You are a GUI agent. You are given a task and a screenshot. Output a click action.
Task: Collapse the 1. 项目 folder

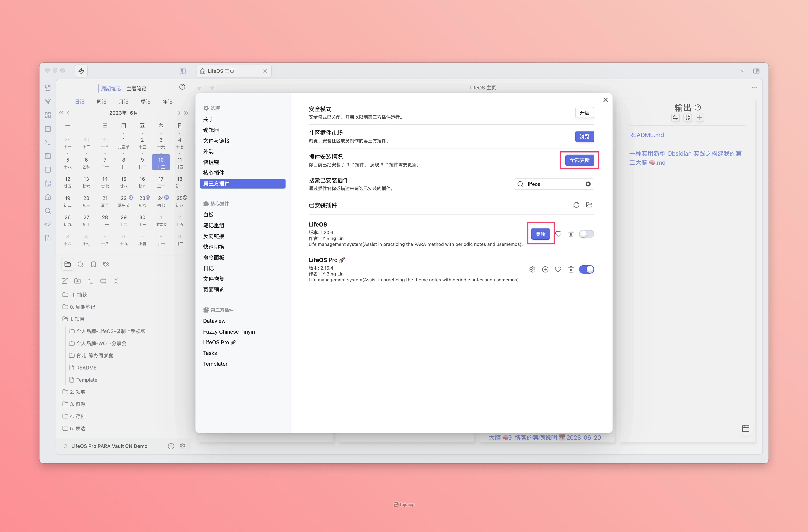pyautogui.click(x=77, y=319)
